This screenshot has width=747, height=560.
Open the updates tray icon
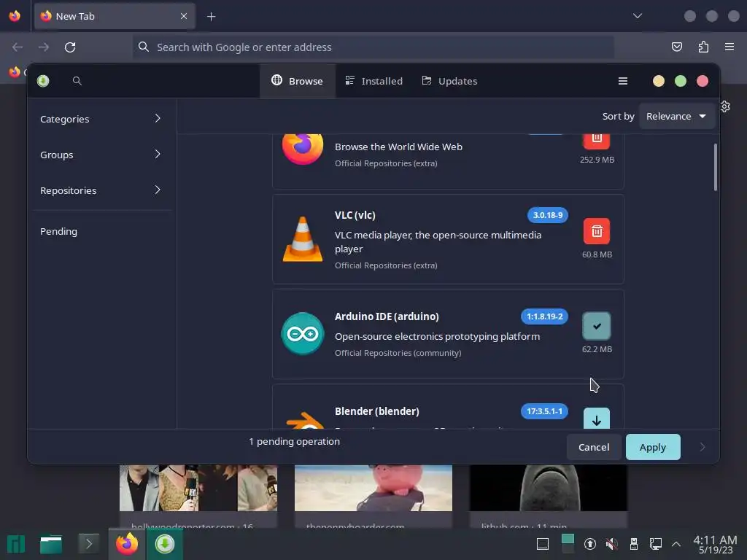click(x=589, y=544)
